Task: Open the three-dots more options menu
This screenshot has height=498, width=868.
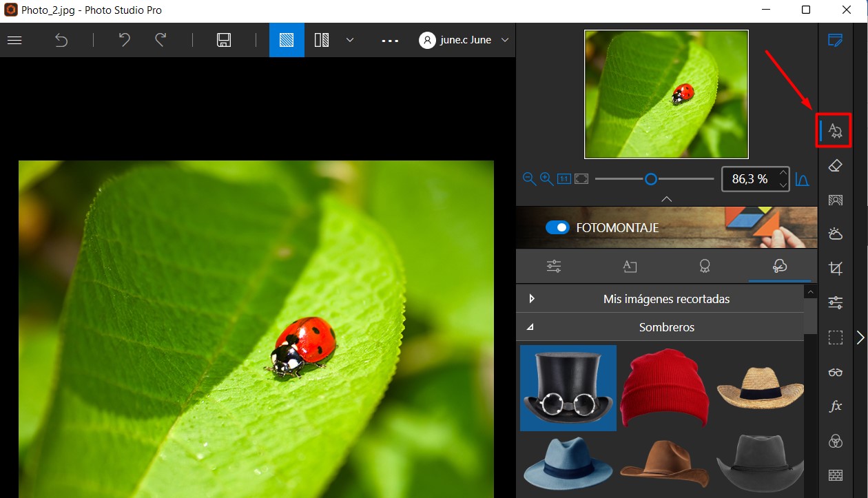Action: (x=391, y=41)
